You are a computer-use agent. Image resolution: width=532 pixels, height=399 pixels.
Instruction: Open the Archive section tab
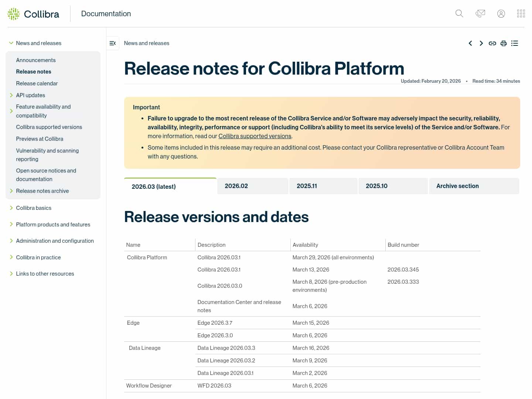pyautogui.click(x=457, y=186)
